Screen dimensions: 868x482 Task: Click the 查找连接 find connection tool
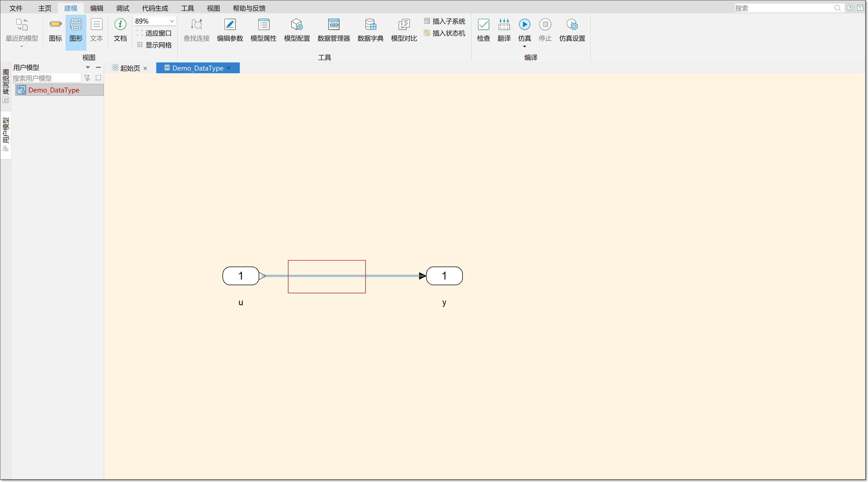197,30
